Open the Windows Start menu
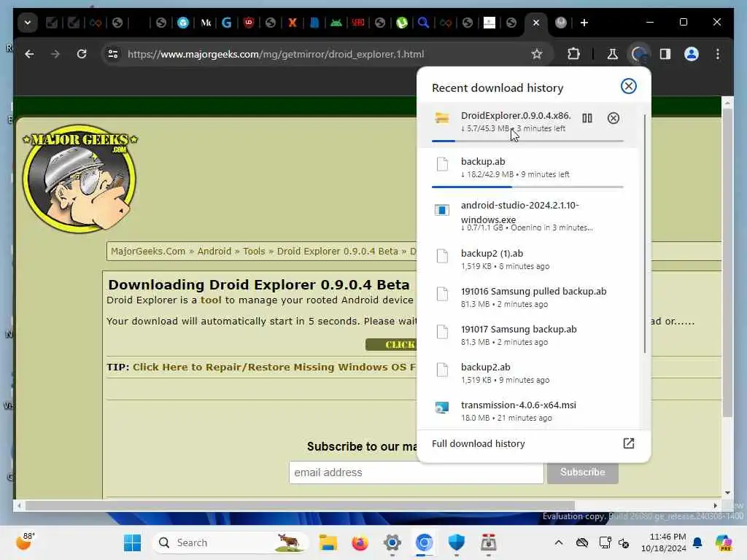Image resolution: width=747 pixels, height=560 pixels. tap(133, 542)
